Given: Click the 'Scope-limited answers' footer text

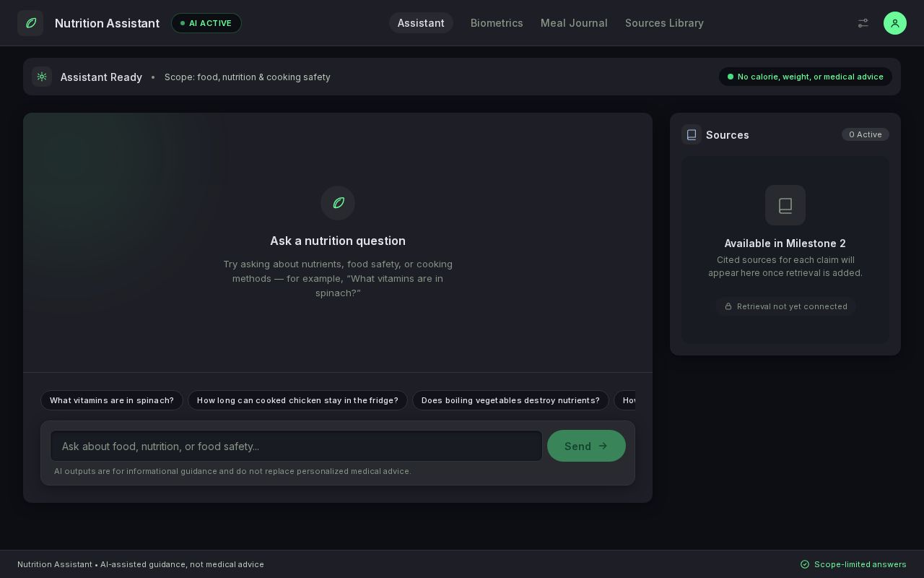Looking at the screenshot, I should point(860,564).
